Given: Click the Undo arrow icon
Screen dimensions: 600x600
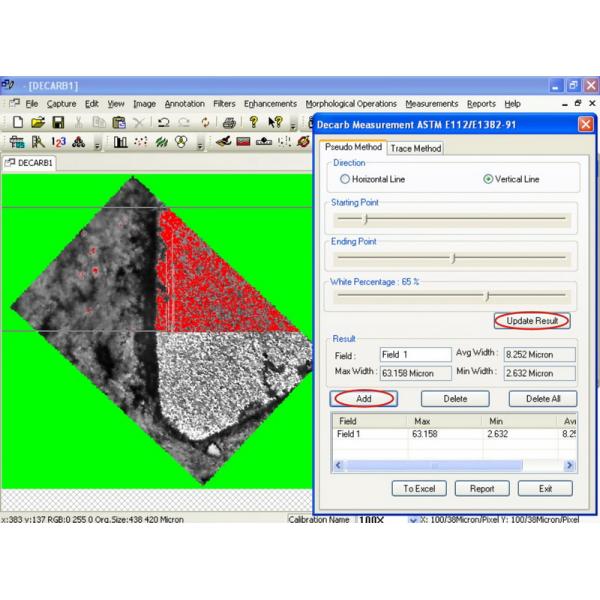Looking at the screenshot, I should [x=163, y=123].
